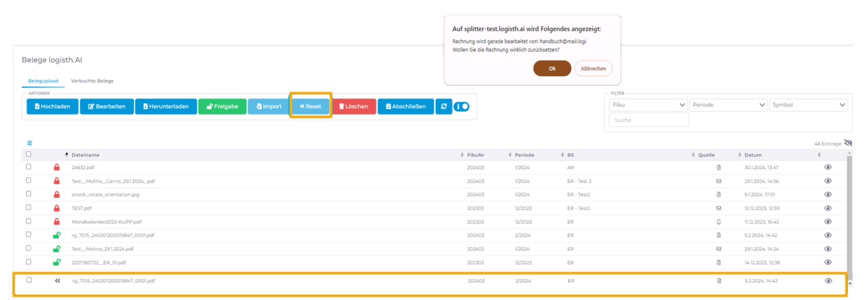Confirm the dialog with Ok
This screenshot has height=300, width=868.
point(552,68)
